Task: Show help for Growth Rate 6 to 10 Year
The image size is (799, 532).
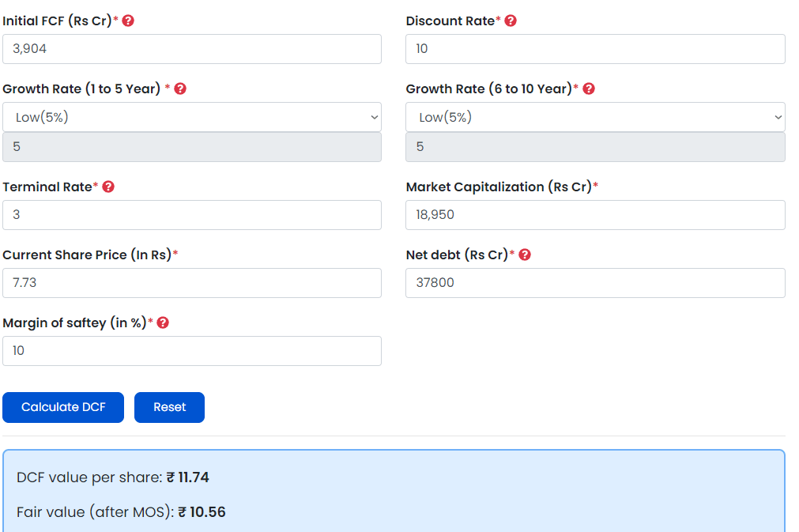Action: click(588, 89)
